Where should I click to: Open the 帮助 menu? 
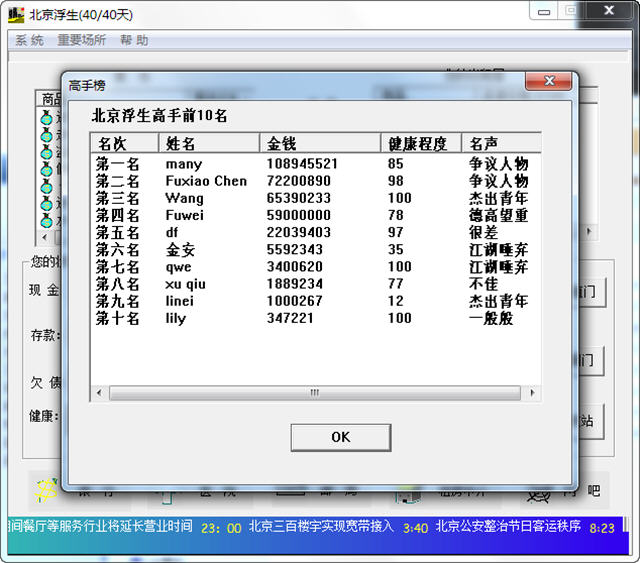pos(134,40)
